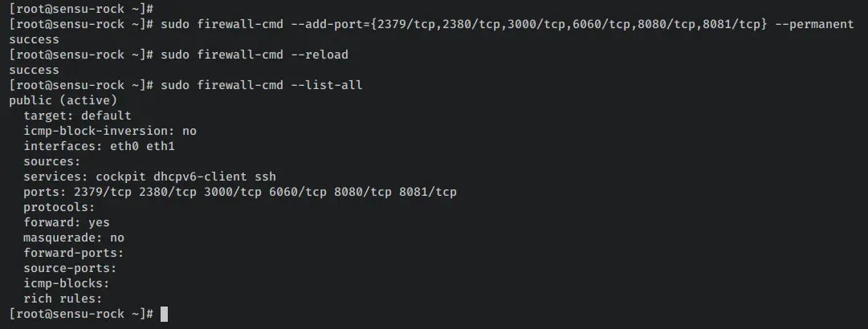Click the terminal cursor block at last prompt

point(164,314)
